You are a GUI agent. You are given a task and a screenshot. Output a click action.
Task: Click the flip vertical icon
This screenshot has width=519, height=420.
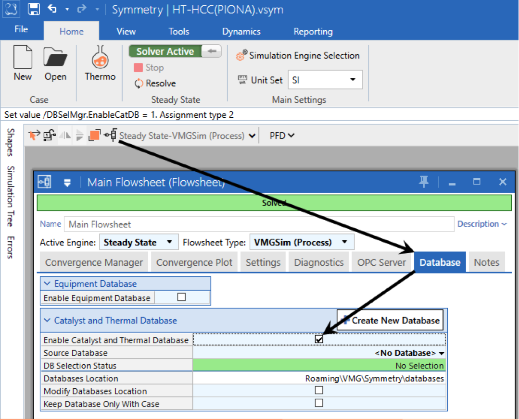point(79,135)
